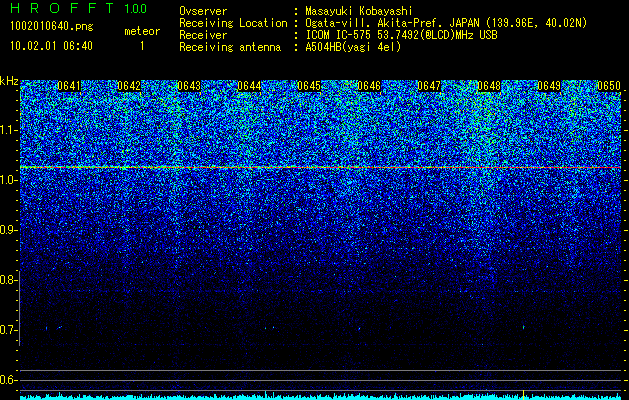Click the 1.0 kHz axis label
The height and width of the screenshot is (400, 629).
(9, 181)
